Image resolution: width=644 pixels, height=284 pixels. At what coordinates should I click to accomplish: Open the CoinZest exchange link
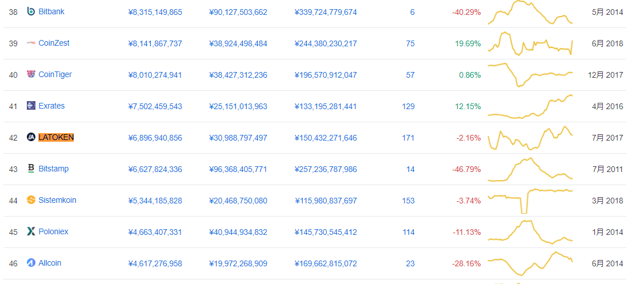click(x=54, y=43)
